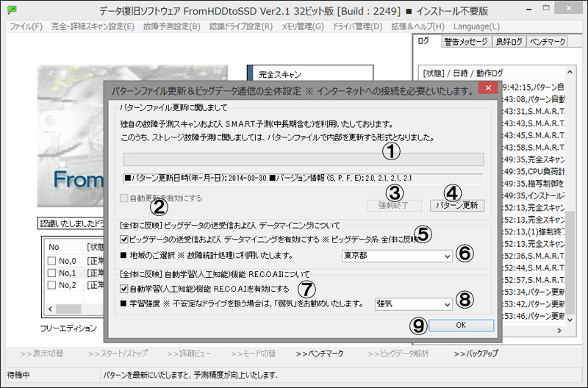
Task: Switch to 良好ログ tab
Action: [x=509, y=42]
